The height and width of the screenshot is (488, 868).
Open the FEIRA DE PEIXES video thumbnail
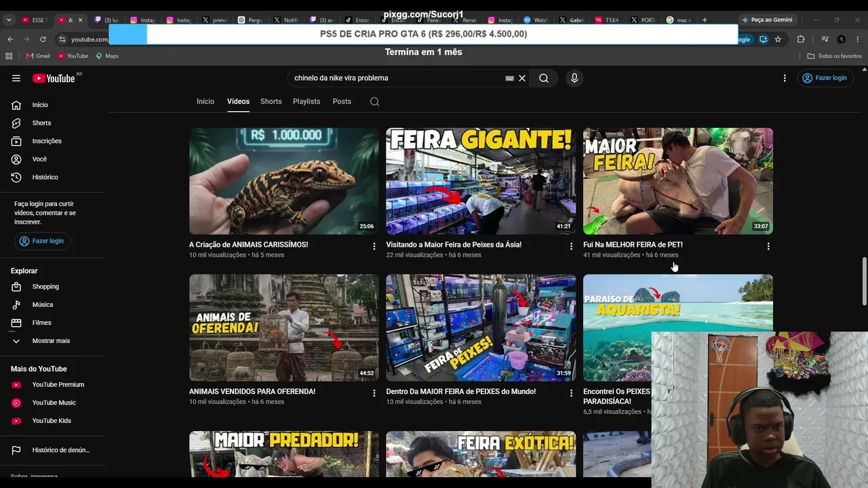[481, 328]
